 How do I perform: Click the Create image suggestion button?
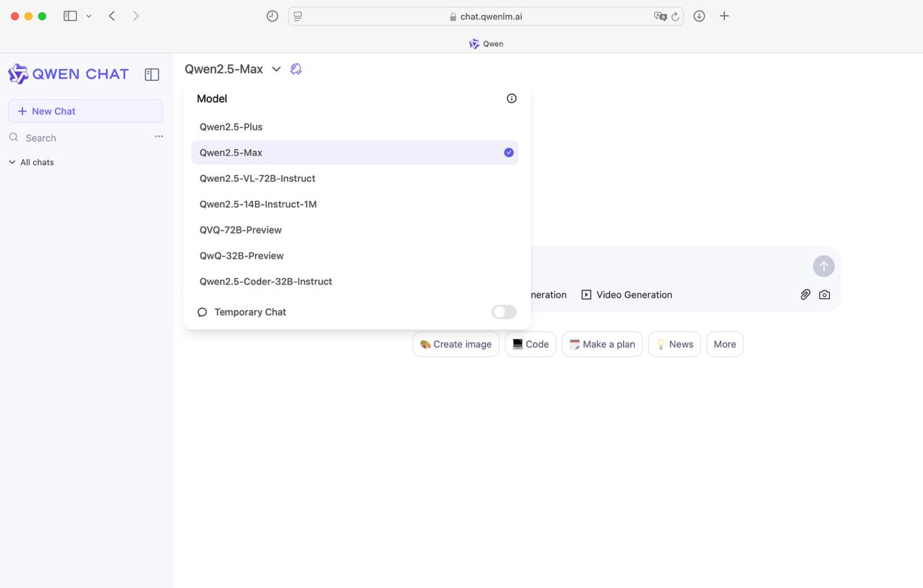click(x=456, y=344)
